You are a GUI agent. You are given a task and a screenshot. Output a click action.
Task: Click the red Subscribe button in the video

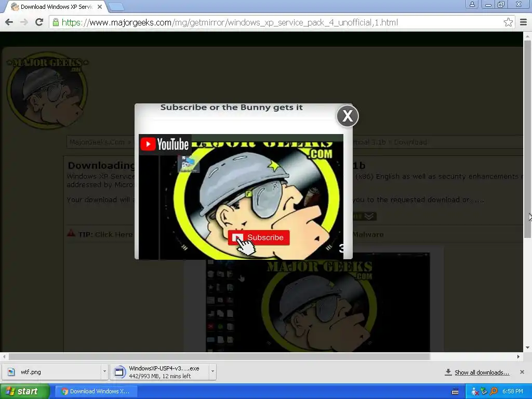(259, 237)
